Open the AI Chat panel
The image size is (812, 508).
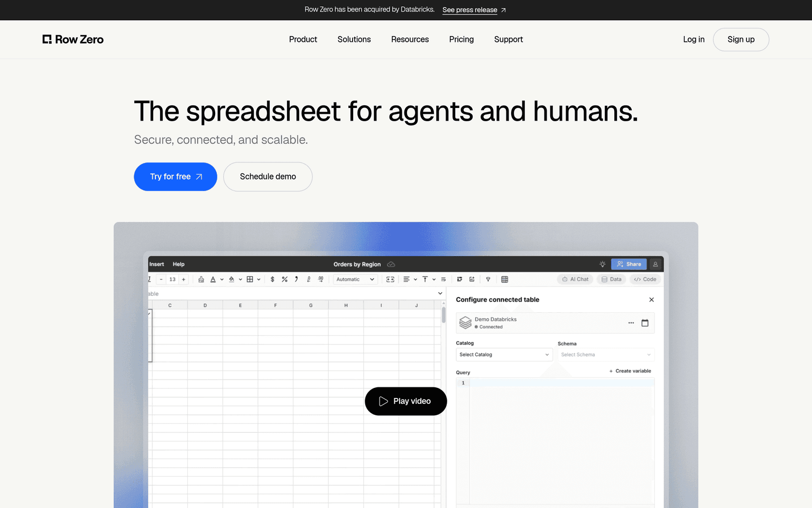[x=575, y=279]
